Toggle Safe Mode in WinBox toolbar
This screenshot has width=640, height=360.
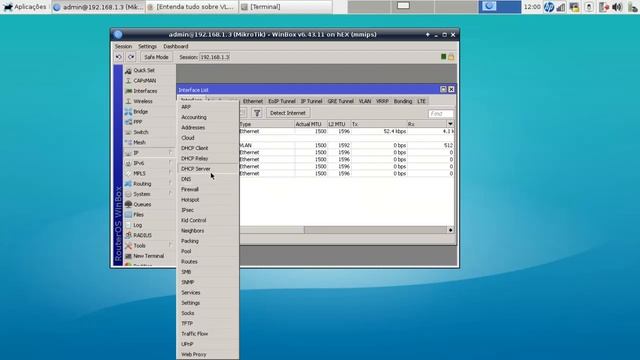pyautogui.click(x=156, y=57)
